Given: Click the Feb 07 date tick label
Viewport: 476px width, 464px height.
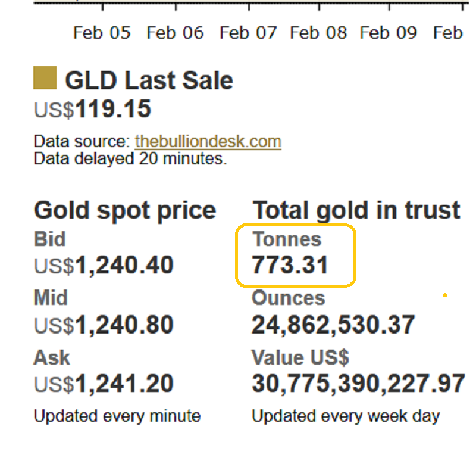Looking at the screenshot, I should click(x=248, y=32).
